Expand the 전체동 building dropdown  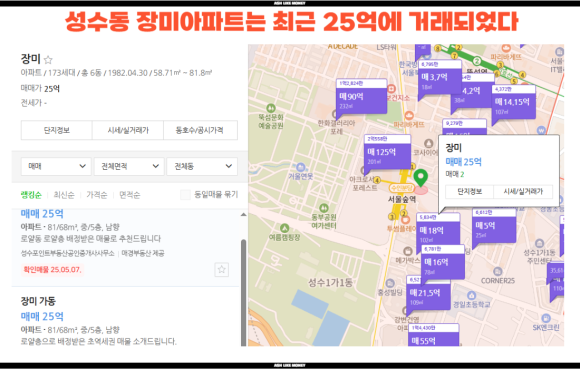202,166
